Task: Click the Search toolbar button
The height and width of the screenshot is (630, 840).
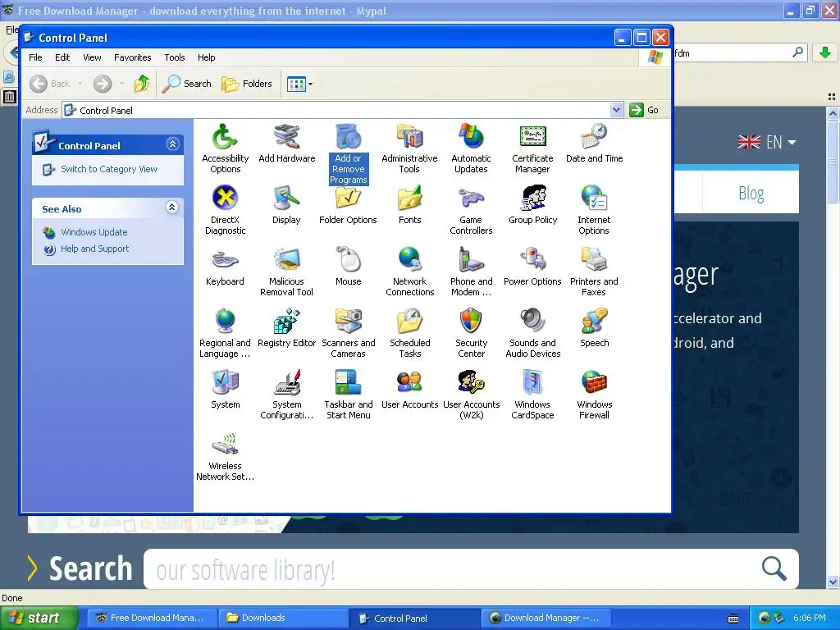Action: pyautogui.click(x=186, y=84)
